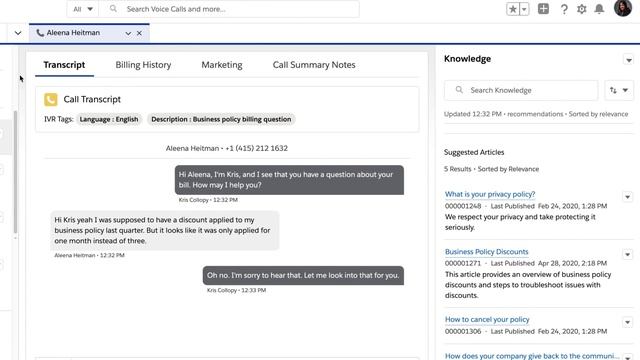The image size is (640, 360).
Task: Click '5 Results • Sorted by Relevance' text
Action: (x=491, y=169)
